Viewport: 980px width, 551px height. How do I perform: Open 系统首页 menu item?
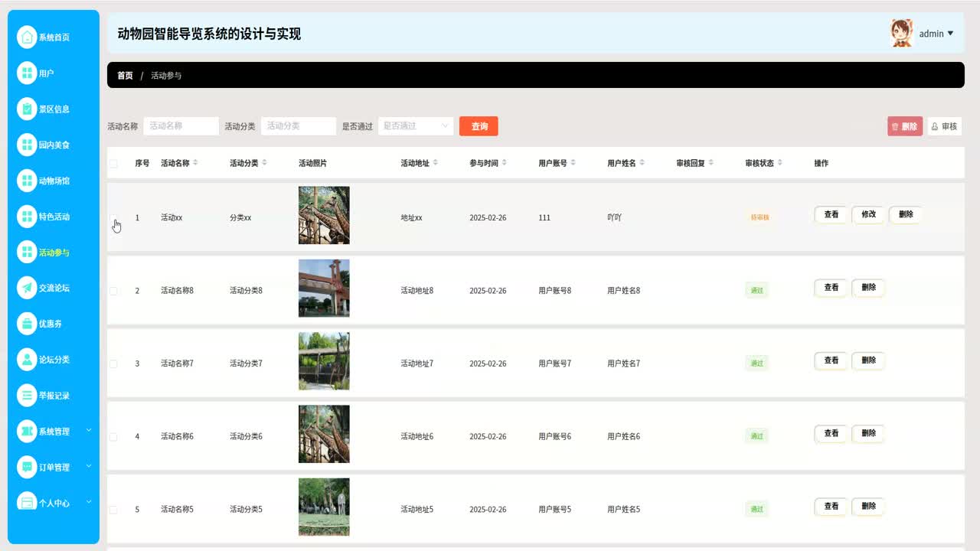click(54, 37)
